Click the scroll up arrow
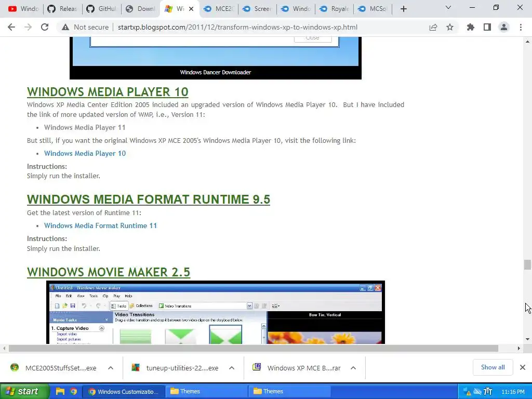Viewport: 532px width, 399px height. pos(527,42)
